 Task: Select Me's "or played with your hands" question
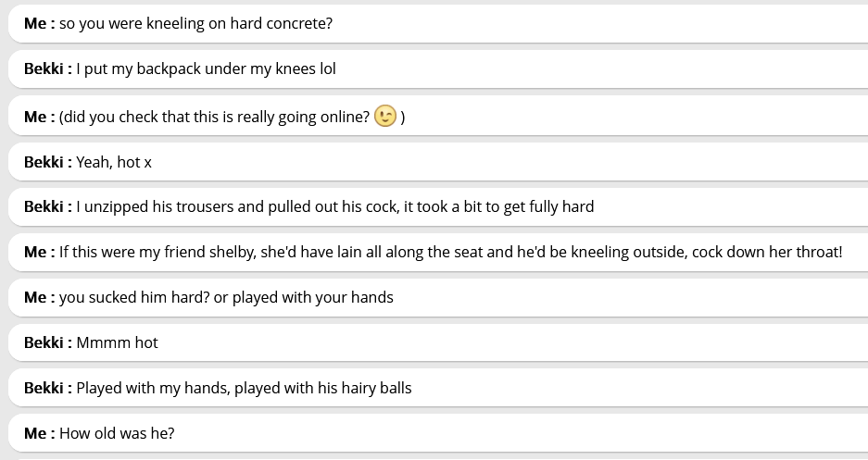(x=226, y=297)
